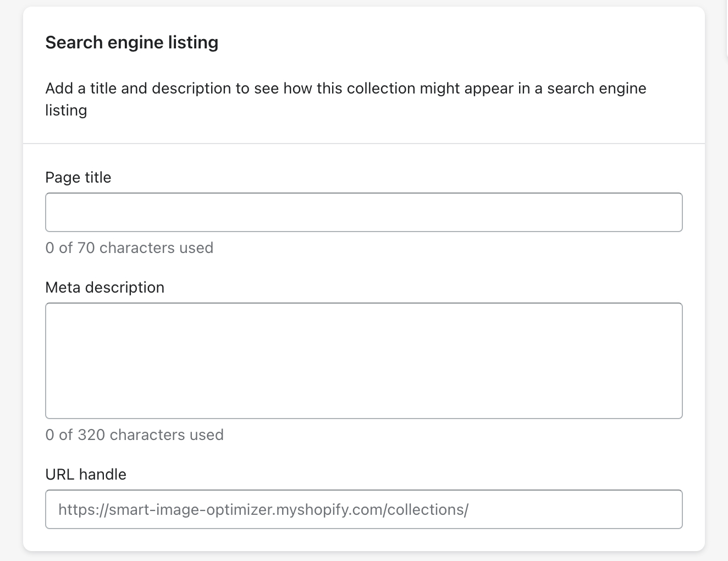
Task: Focus the URL handle field after the collections path
Action: coord(495,509)
